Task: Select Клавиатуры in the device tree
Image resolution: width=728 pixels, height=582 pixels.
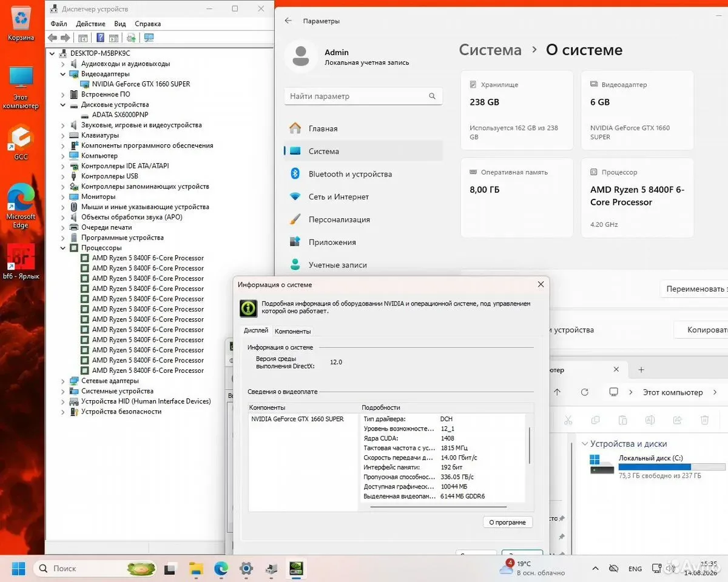Action: click(x=100, y=135)
